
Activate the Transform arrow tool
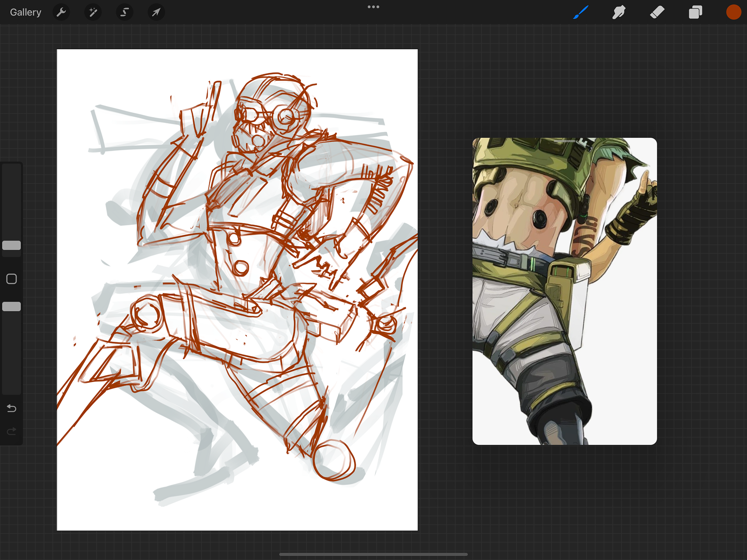pyautogui.click(x=156, y=12)
